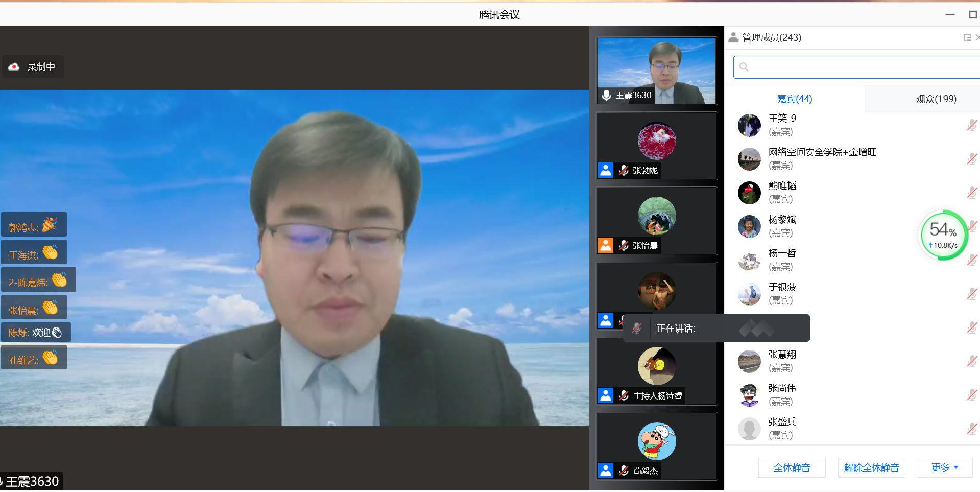This screenshot has height=492, width=980.
Task: Toggle mute for member 张慧翔
Action: [x=971, y=361]
